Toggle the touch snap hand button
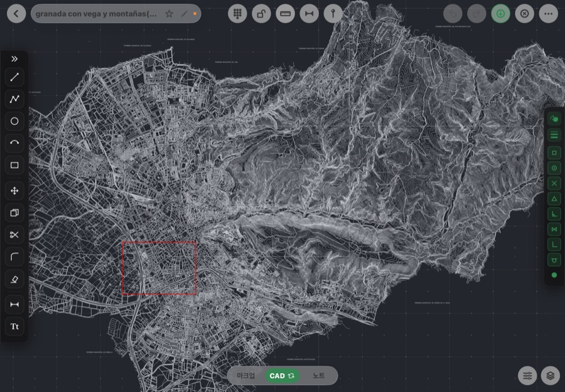Viewport: 565px width, 392px height. pos(554,119)
